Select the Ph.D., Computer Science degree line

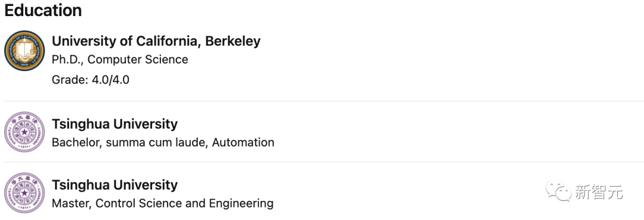coord(120,60)
